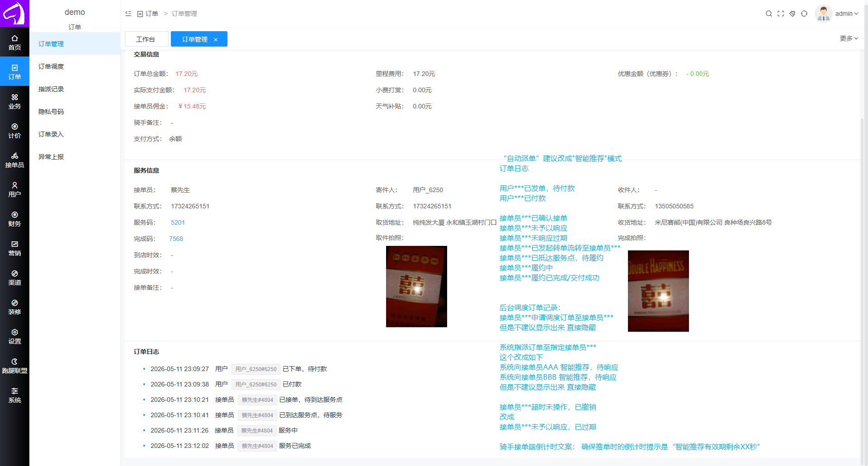This screenshot has height=466, width=868.
Task: Open the 装修 decoration section
Action: pyautogui.click(x=14, y=307)
